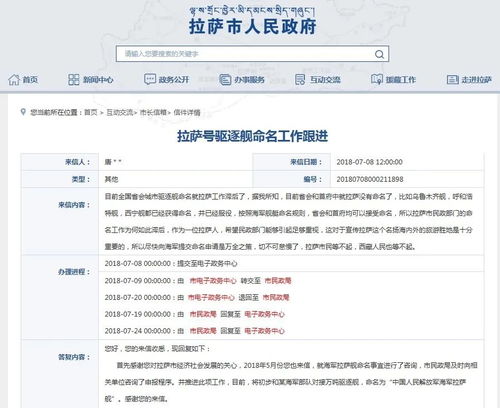Click the date value 2018-07-08 12:00:00
Screen dimensions: 500x408
pos(369,162)
